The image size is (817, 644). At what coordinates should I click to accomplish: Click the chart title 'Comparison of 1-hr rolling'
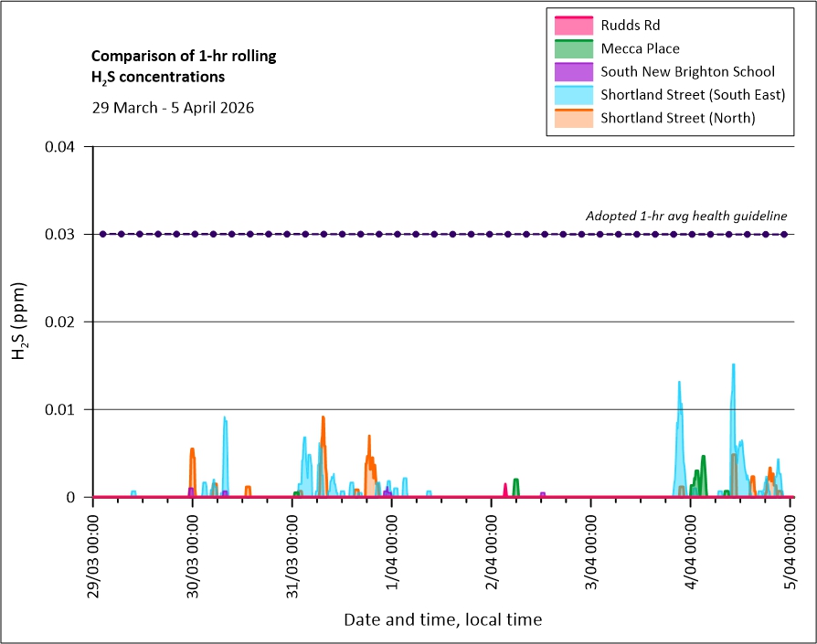tap(183, 57)
